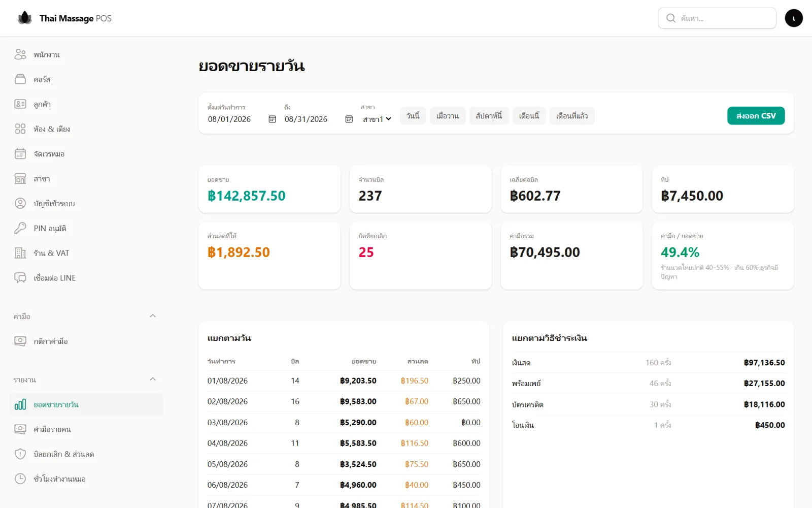The image size is (812, 508).
Task: Select the เดือนนี้ date preset
Action: [x=529, y=116]
